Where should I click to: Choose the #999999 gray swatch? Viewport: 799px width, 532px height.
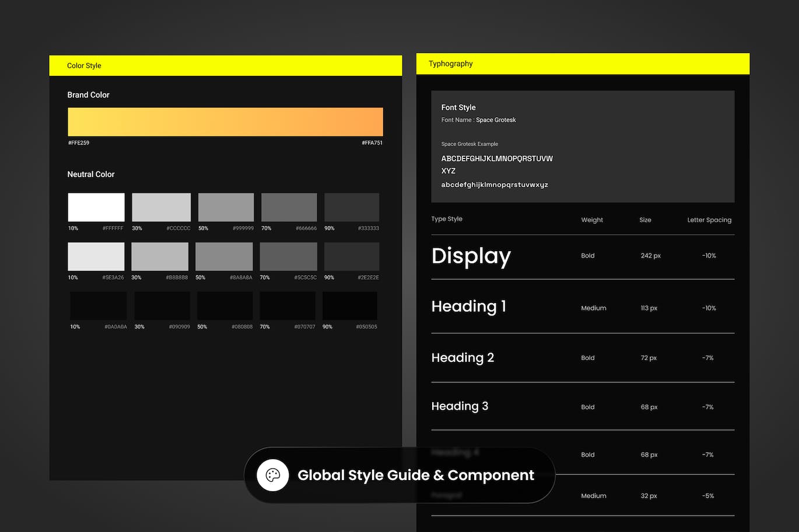click(x=226, y=207)
